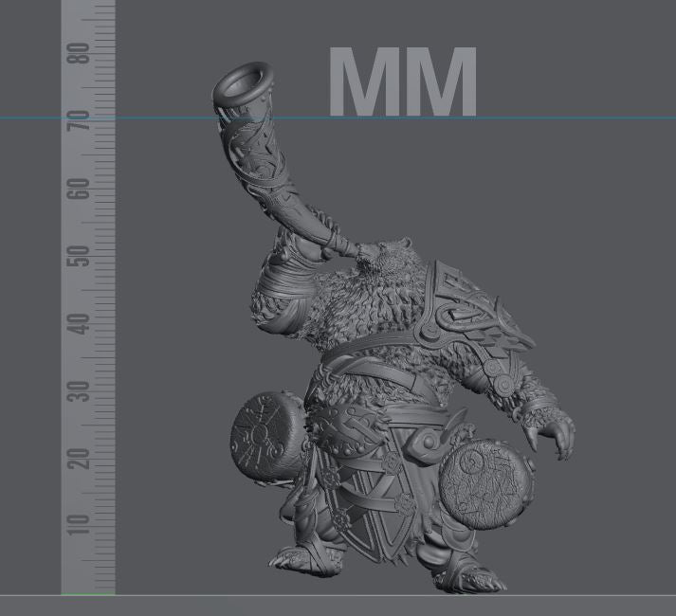Image resolution: width=676 pixels, height=616 pixels.
Task: Click the 30 mark on the ruler
Action: (83, 391)
